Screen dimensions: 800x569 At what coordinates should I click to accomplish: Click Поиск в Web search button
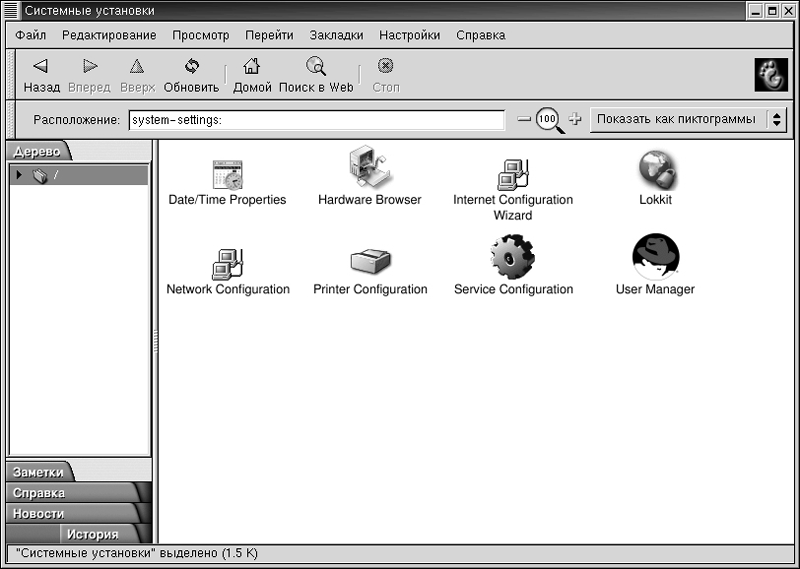(x=316, y=75)
